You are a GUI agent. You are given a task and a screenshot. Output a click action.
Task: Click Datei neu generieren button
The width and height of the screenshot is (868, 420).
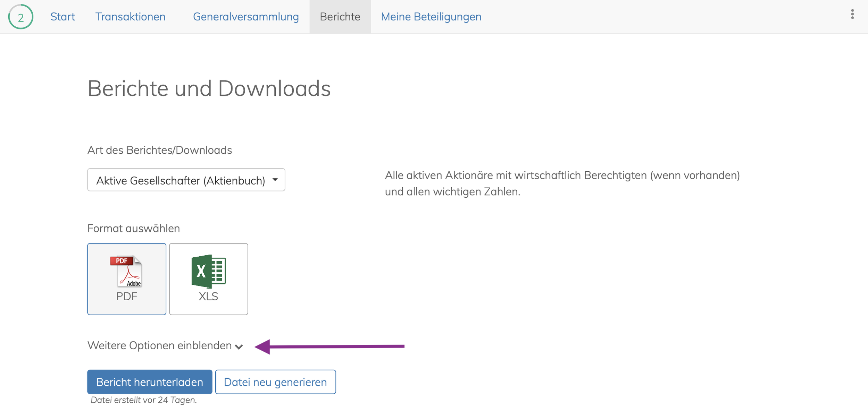click(275, 382)
